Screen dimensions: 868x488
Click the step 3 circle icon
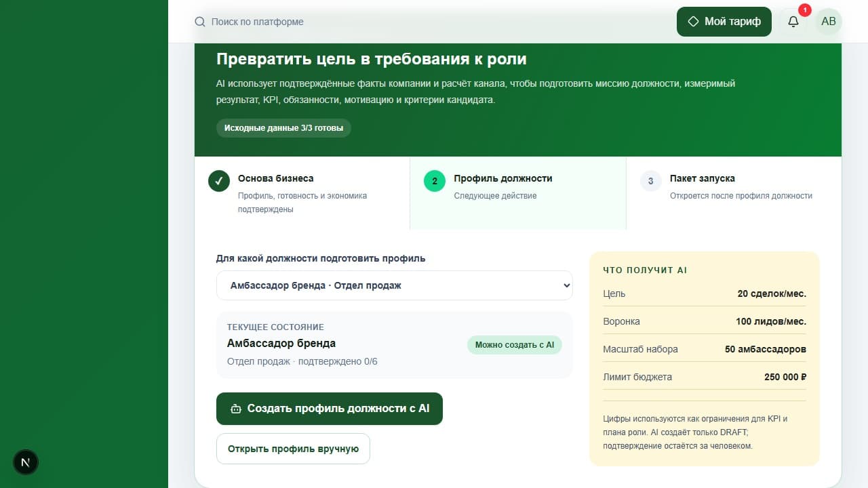point(651,181)
